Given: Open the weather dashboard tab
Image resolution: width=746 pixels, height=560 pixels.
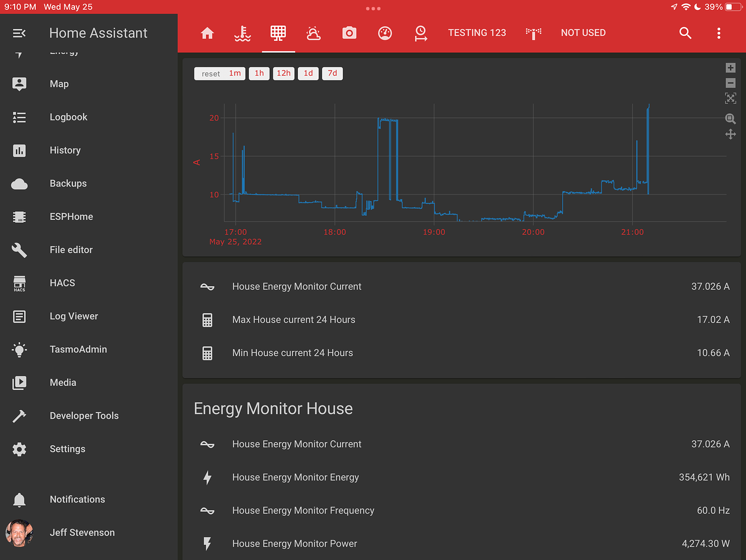Looking at the screenshot, I should 314,33.
